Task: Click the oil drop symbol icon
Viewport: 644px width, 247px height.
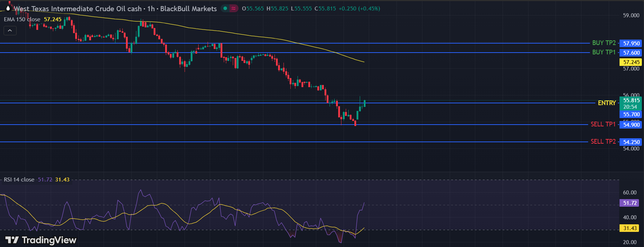Action: (8, 8)
